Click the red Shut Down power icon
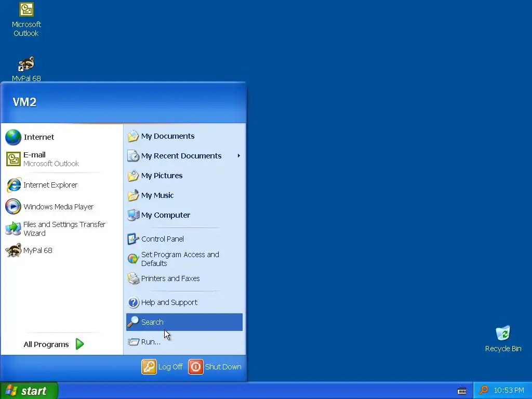The width and height of the screenshot is (532, 399). 196,367
